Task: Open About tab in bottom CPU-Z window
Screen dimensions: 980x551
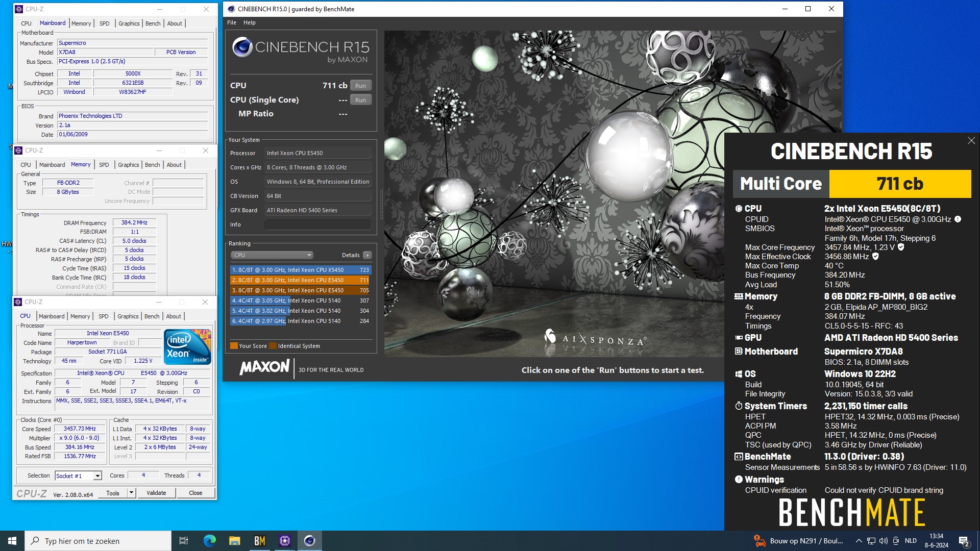Action: (x=174, y=316)
